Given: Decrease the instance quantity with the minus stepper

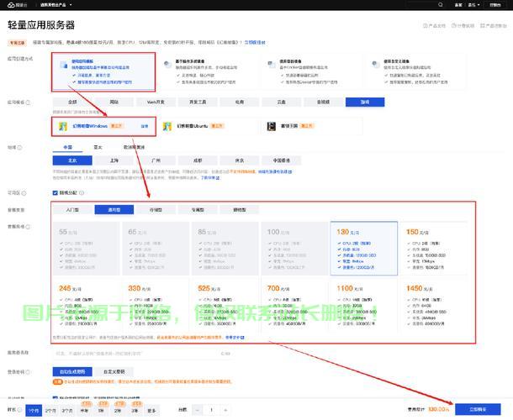Looking at the screenshot, I should point(197,410).
